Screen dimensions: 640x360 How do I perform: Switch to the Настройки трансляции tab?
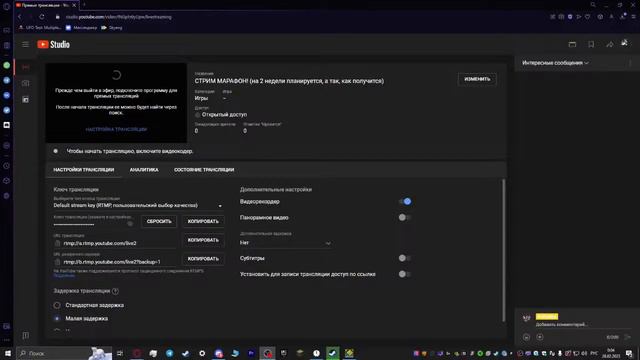pyautogui.click(x=84, y=170)
